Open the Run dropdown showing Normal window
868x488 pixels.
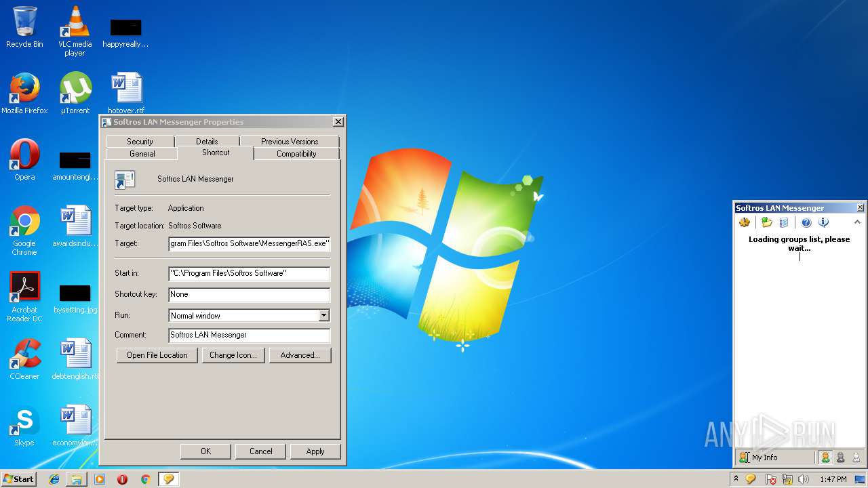249,315
